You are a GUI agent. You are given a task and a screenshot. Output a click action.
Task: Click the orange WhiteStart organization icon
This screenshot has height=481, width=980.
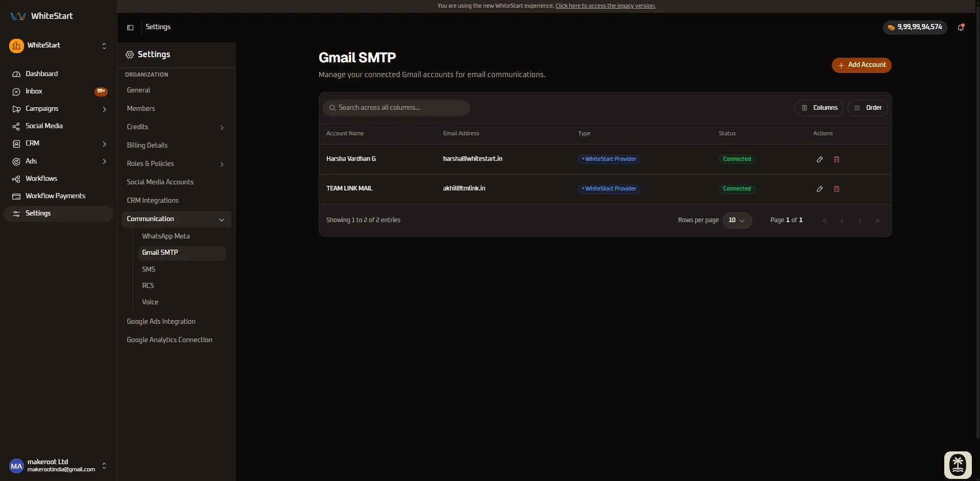click(16, 46)
